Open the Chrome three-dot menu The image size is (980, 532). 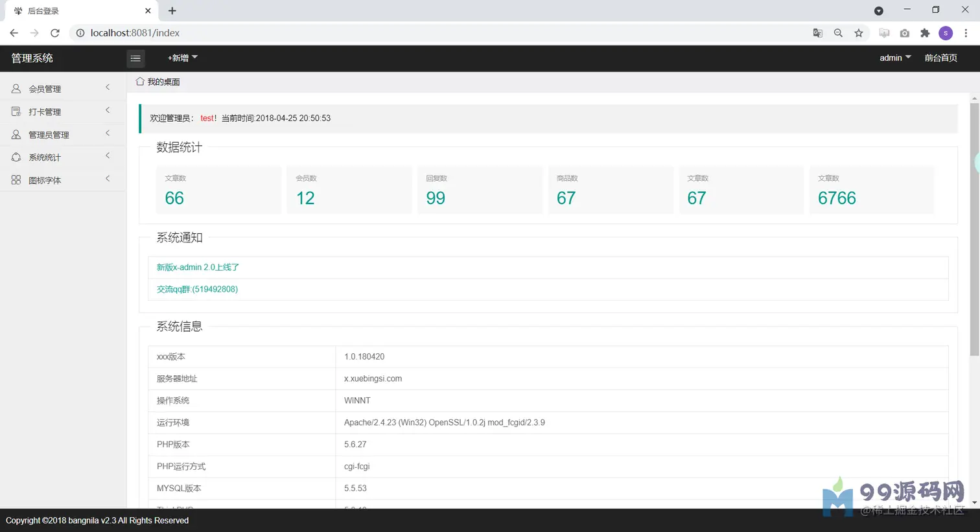(966, 33)
